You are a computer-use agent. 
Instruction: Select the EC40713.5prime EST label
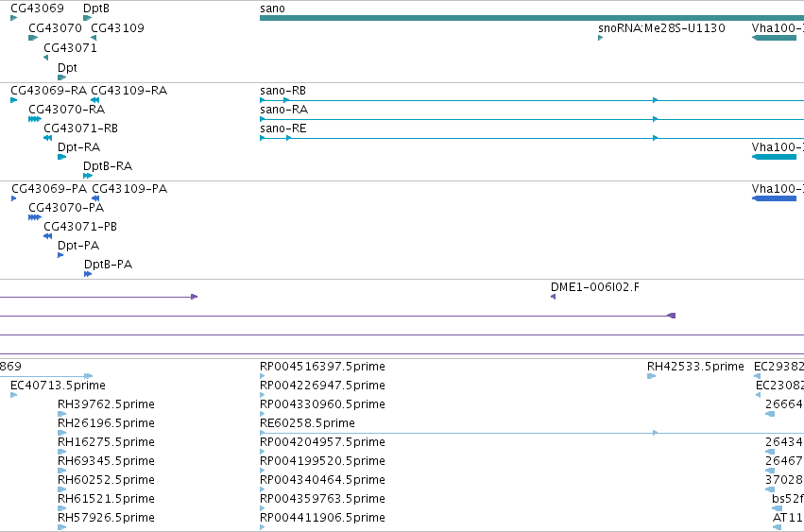[58, 386]
